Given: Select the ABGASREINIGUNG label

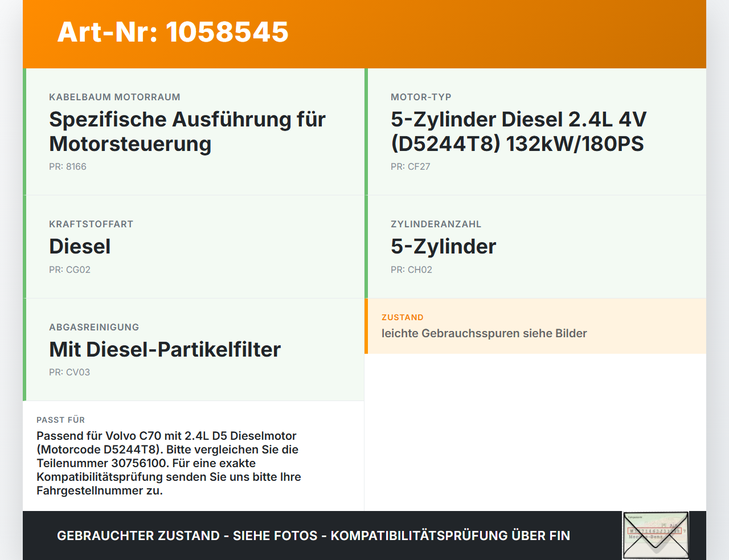Looking at the screenshot, I should 94,327.
